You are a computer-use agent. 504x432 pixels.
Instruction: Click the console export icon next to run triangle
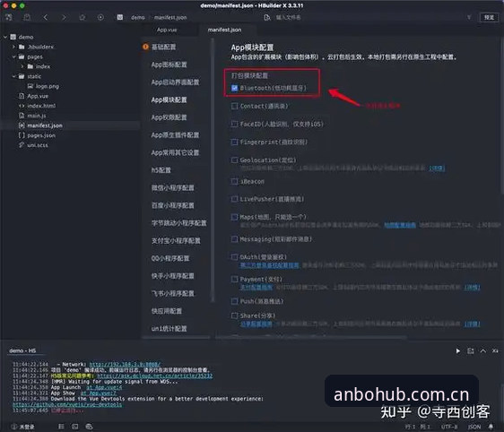coord(471,351)
